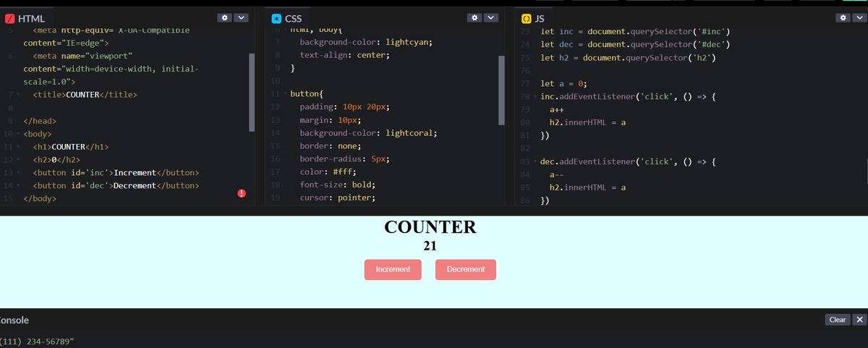Click the closing '</body>' tag on line 15
The height and width of the screenshot is (348, 868).
pyautogui.click(x=40, y=199)
